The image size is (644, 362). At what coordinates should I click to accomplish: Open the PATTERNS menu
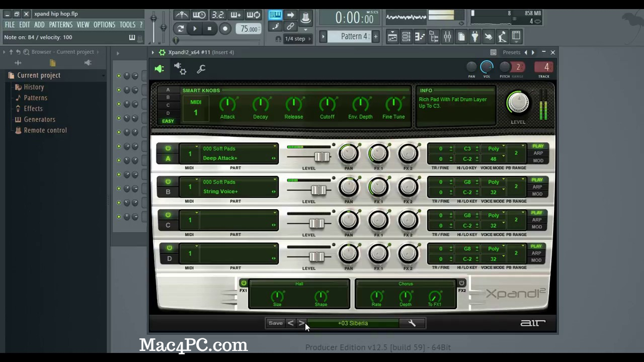click(x=61, y=25)
